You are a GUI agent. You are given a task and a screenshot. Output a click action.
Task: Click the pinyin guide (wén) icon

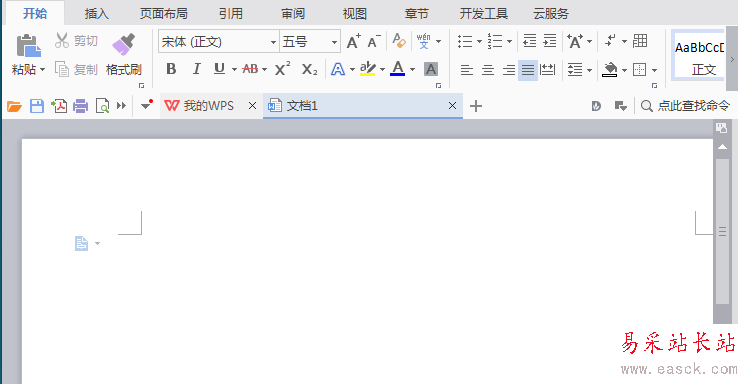click(424, 41)
